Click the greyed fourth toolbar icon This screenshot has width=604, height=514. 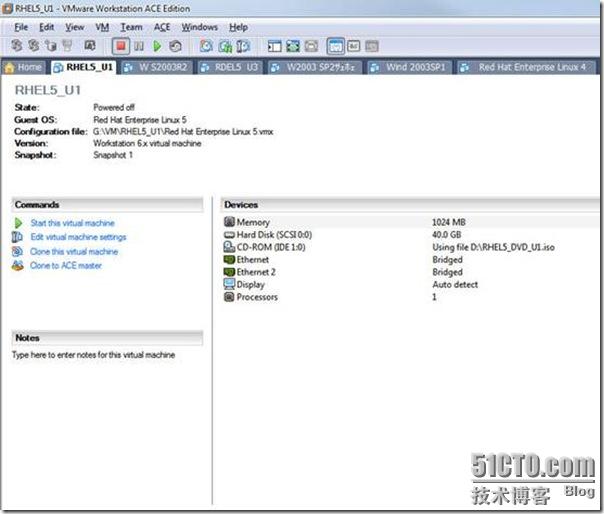coord(67,45)
